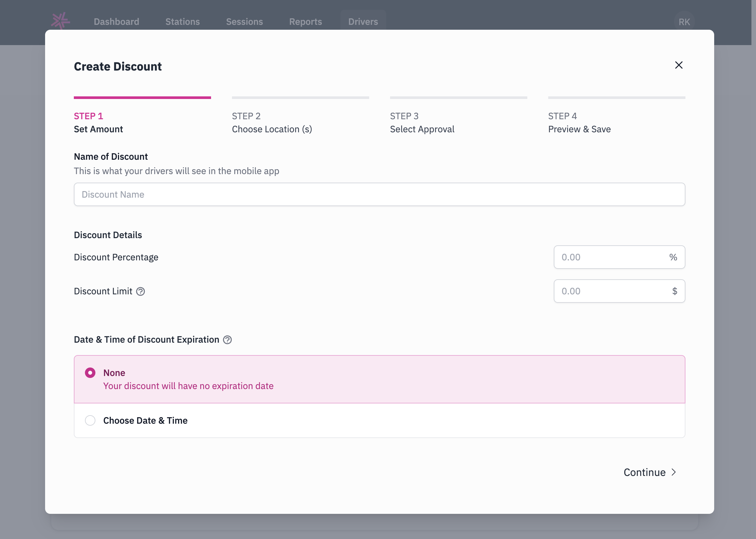Focus the Discount Name input field

click(x=379, y=194)
